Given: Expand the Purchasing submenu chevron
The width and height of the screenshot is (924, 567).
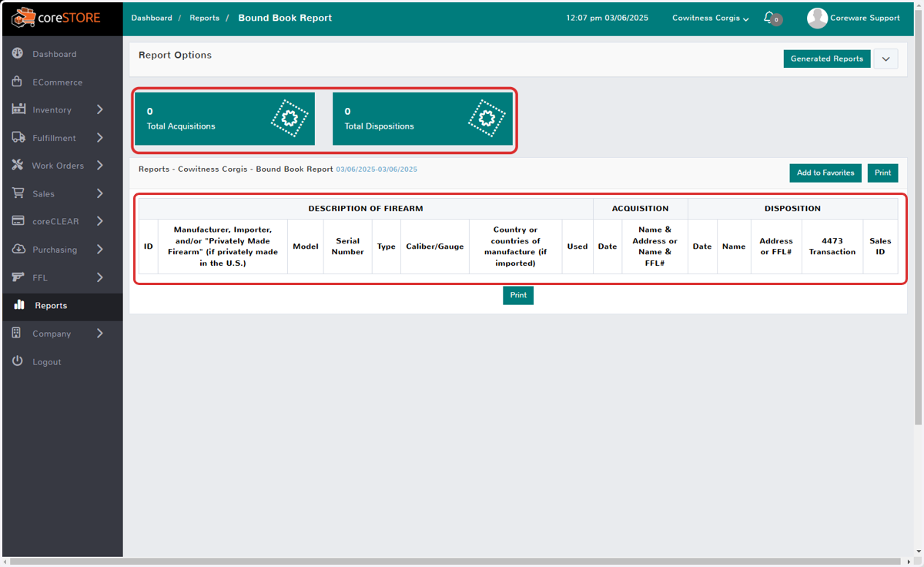Looking at the screenshot, I should click(x=100, y=249).
